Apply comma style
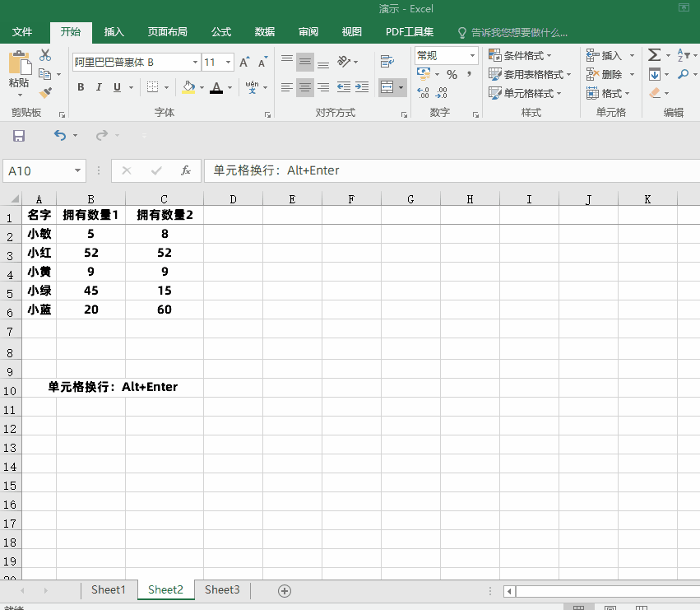Screen dimensions: 700x610 [469, 74]
